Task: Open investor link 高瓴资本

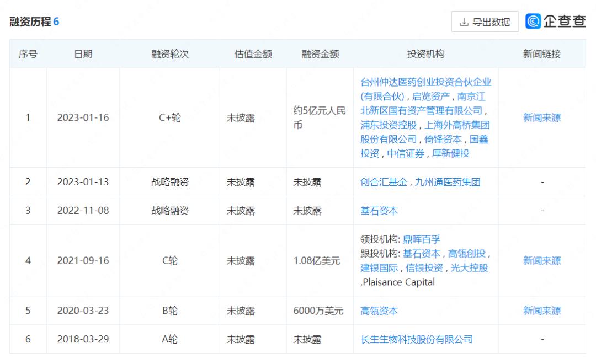Action: tap(379, 311)
